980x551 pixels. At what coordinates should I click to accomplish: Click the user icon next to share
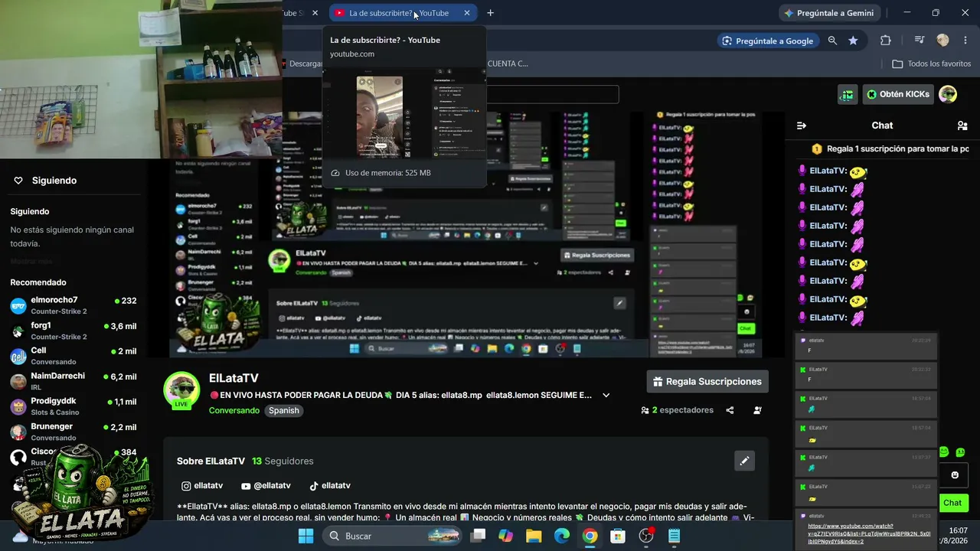(x=757, y=410)
